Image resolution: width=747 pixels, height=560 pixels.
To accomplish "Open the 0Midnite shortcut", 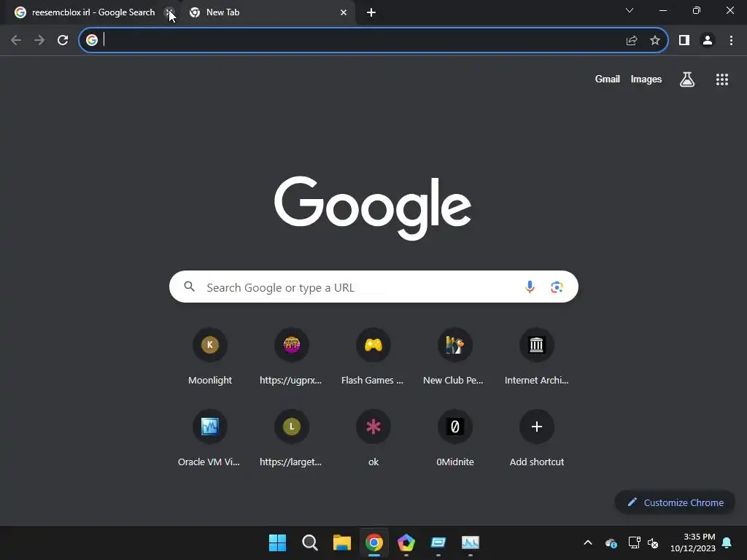I will pyautogui.click(x=455, y=438).
